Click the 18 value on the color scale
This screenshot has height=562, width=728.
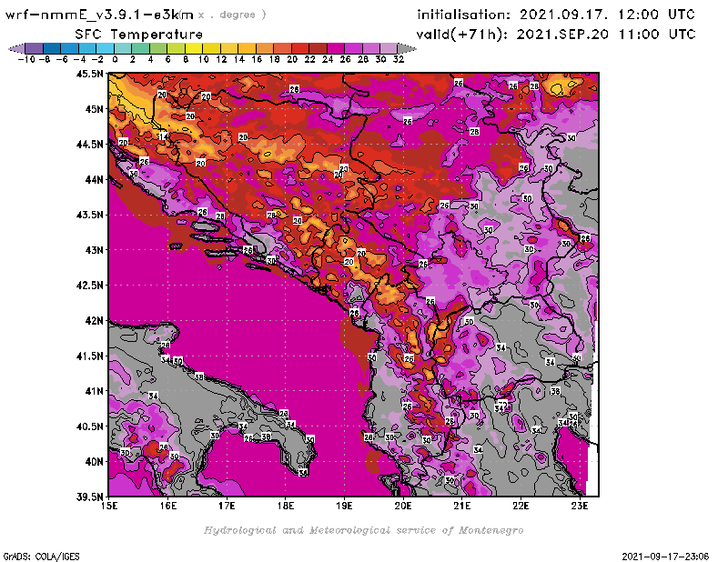[275, 60]
